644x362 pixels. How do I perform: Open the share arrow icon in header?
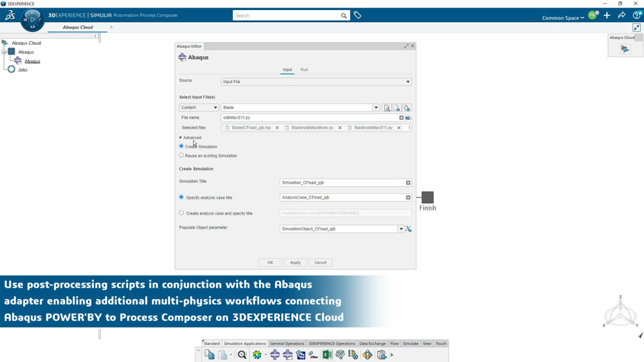pos(622,15)
